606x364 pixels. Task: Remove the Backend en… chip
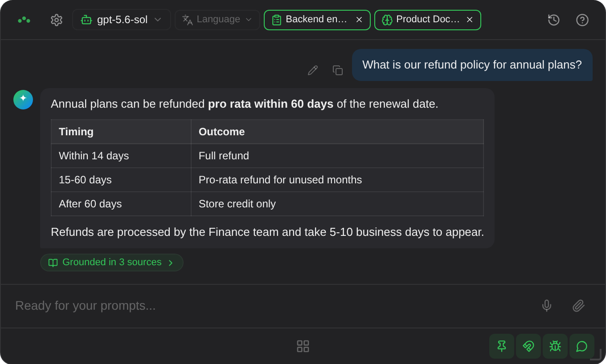(359, 20)
